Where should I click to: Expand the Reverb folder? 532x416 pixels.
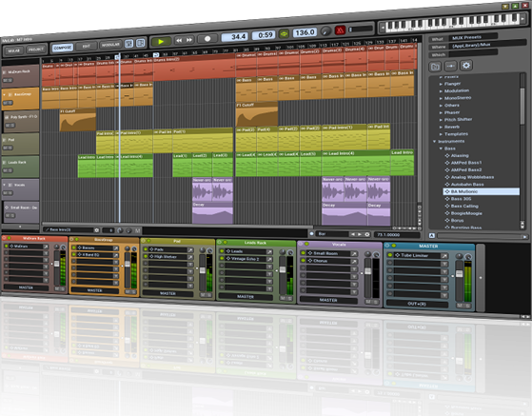[441, 127]
